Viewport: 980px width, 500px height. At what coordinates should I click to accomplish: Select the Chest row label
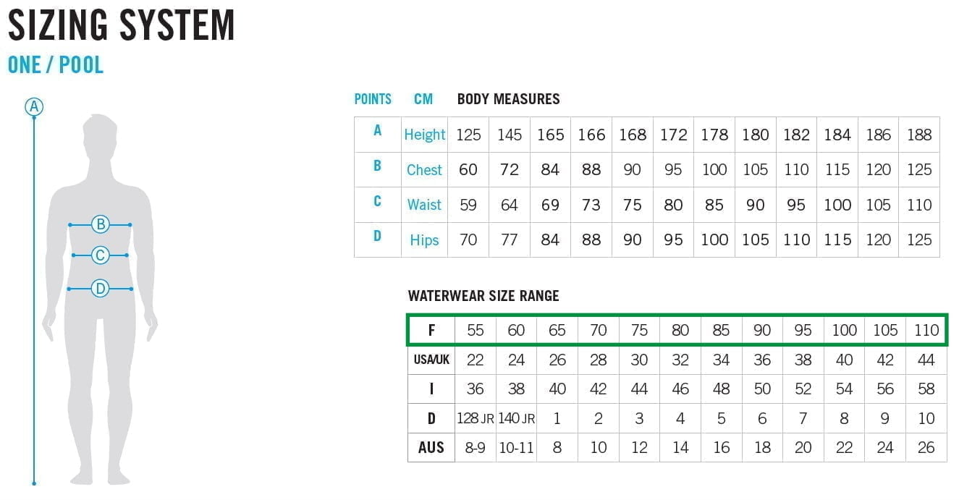tap(424, 170)
